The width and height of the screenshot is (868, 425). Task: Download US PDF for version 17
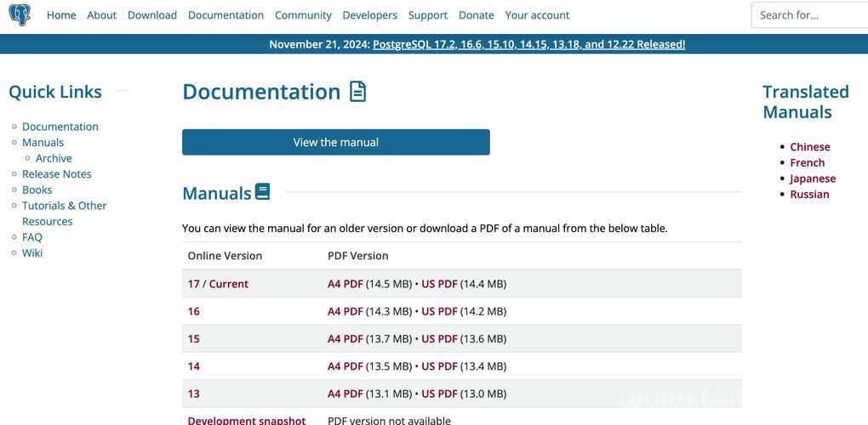pos(440,284)
